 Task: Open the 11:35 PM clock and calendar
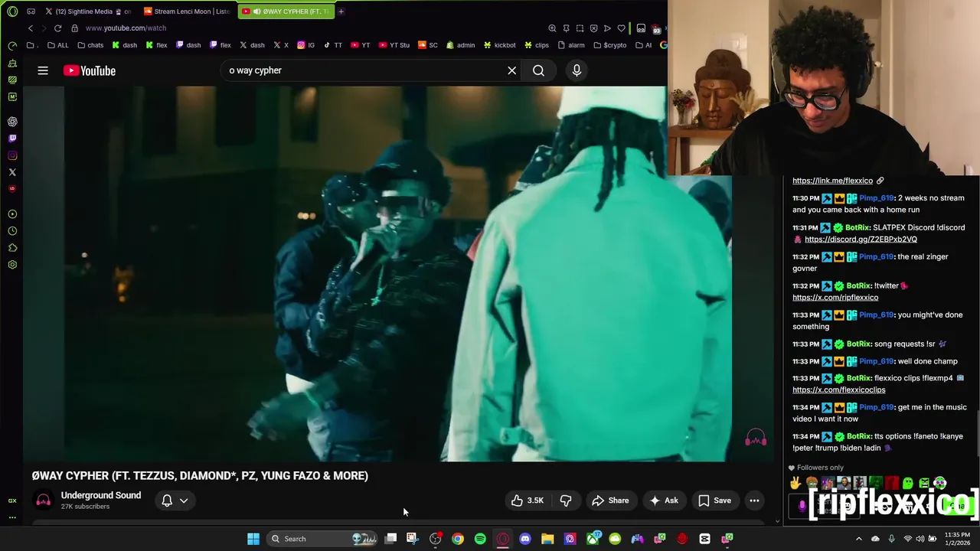coord(957,539)
